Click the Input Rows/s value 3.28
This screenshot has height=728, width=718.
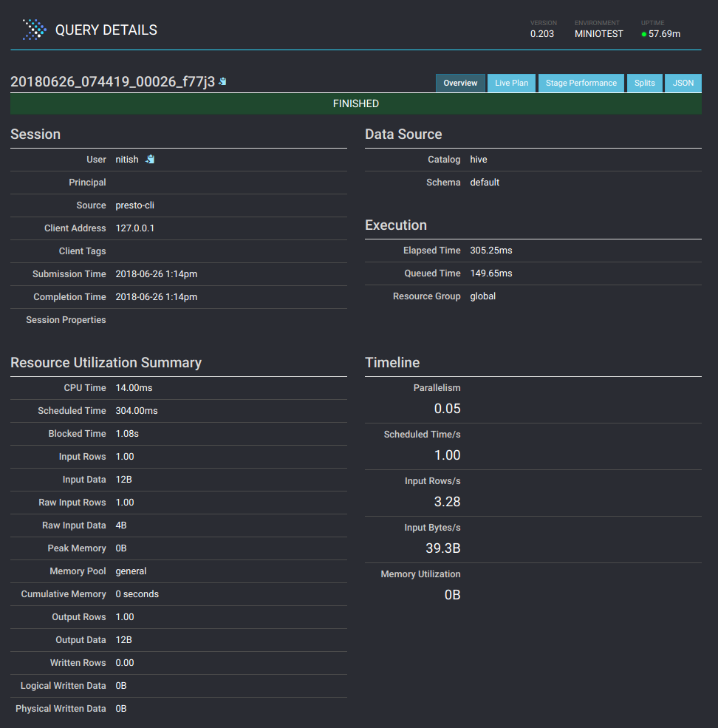click(x=447, y=502)
